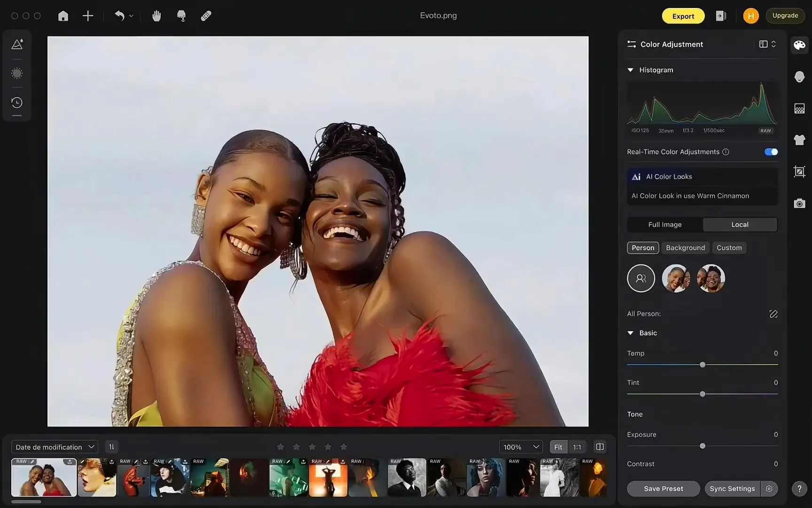Rate the photo with the fifth star
Image resolution: width=812 pixels, height=508 pixels.
(344, 447)
